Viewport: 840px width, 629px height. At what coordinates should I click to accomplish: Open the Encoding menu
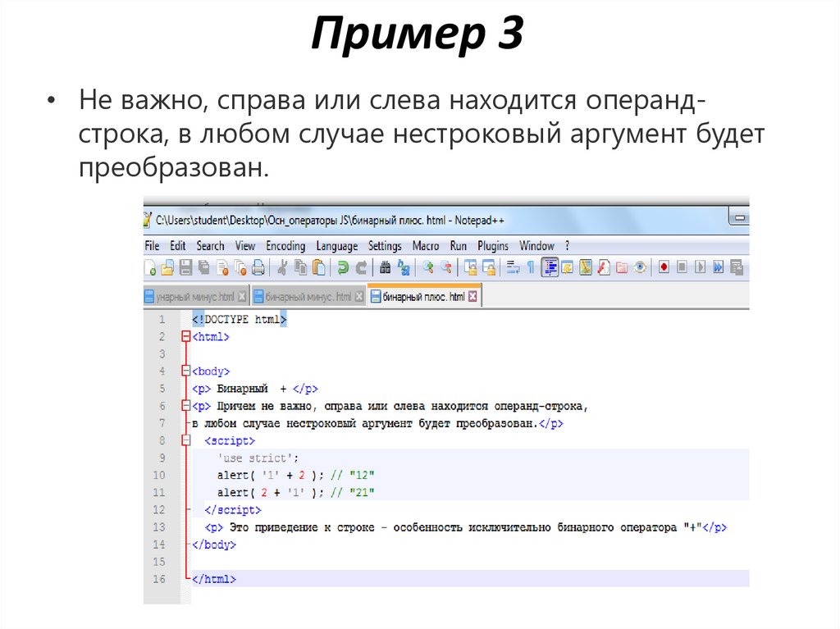[x=285, y=246]
